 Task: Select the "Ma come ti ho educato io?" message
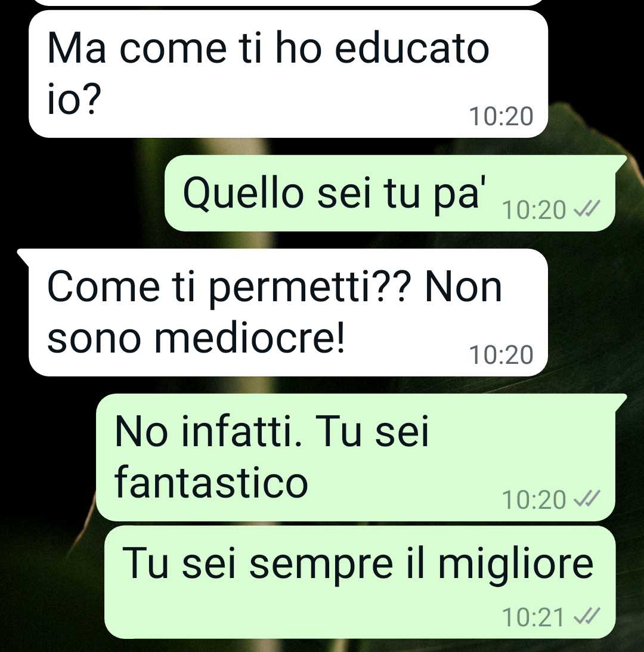(x=288, y=74)
